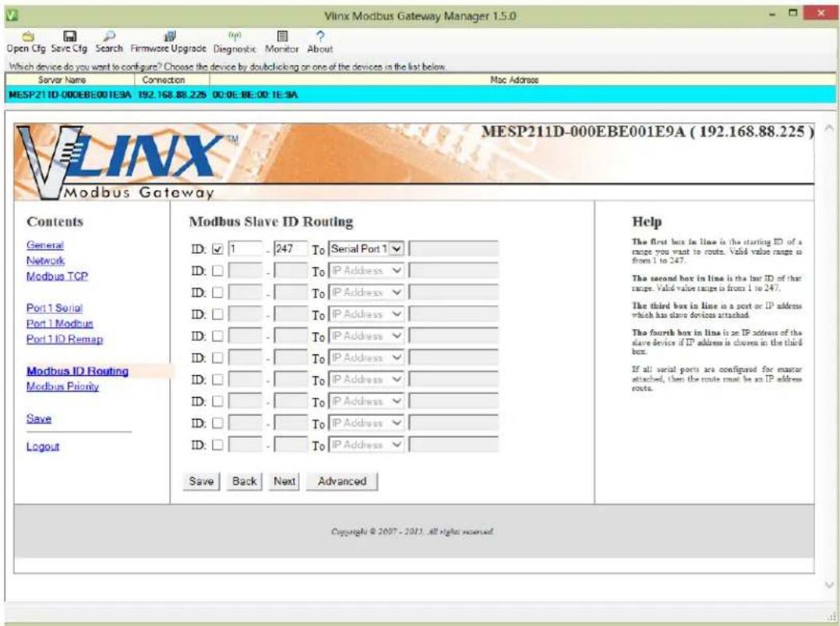
Task: Click the application icon in title bar
Action: click(x=11, y=15)
